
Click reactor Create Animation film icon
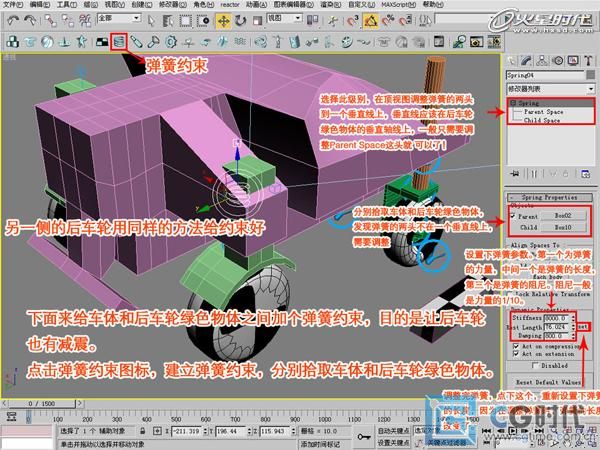click(x=494, y=41)
